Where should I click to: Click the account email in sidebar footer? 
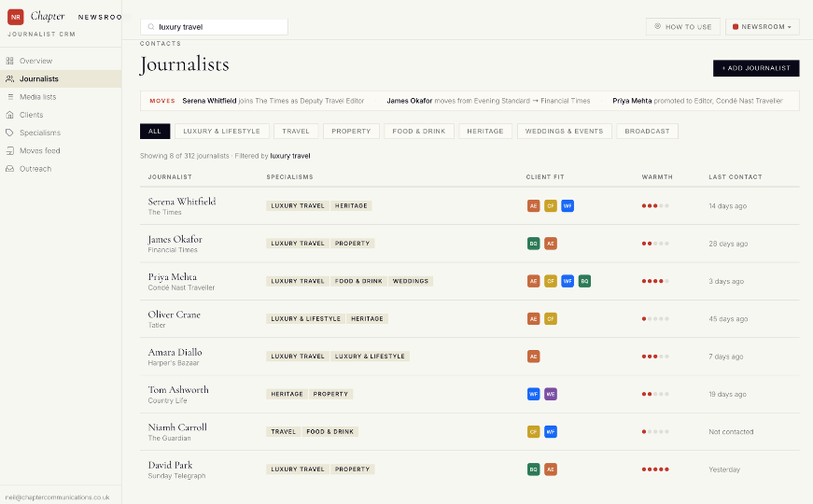[58, 497]
